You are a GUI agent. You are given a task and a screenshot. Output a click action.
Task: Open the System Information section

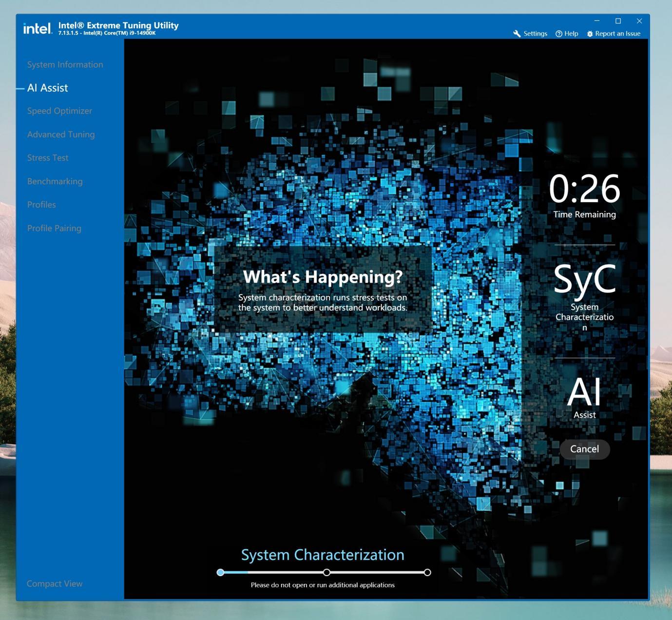[x=65, y=64]
